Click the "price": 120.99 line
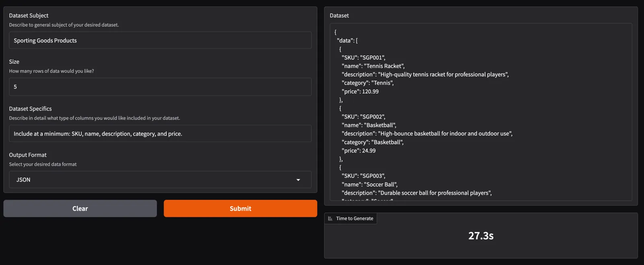 360,91
